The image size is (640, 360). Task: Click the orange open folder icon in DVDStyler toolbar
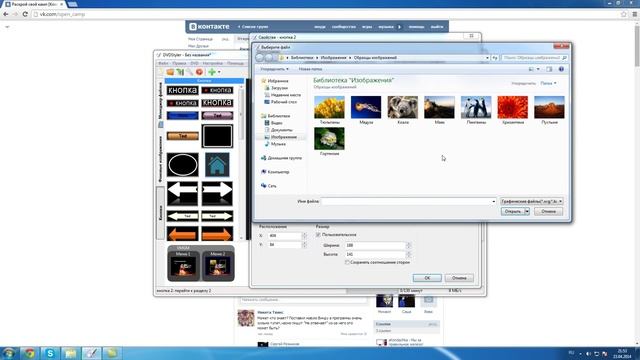[x=170, y=72]
